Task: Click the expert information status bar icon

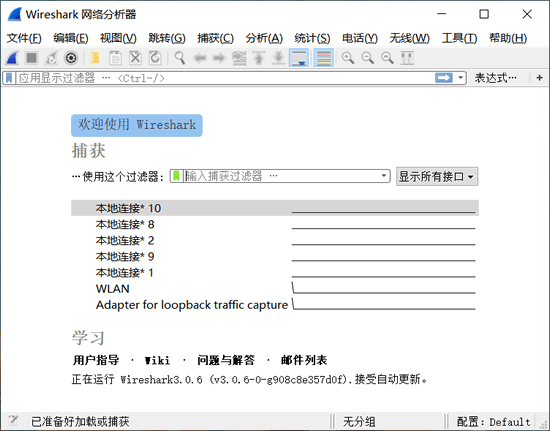Action: (13, 420)
